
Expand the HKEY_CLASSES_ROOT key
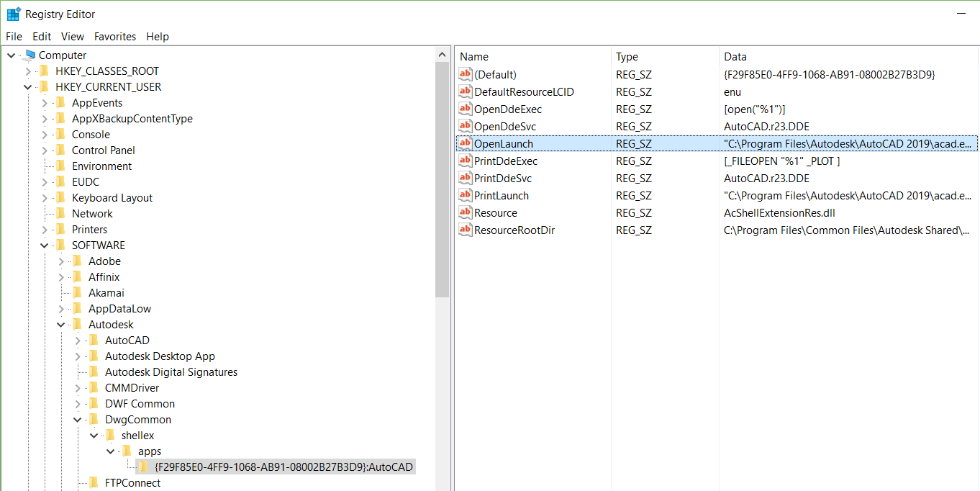tap(27, 71)
